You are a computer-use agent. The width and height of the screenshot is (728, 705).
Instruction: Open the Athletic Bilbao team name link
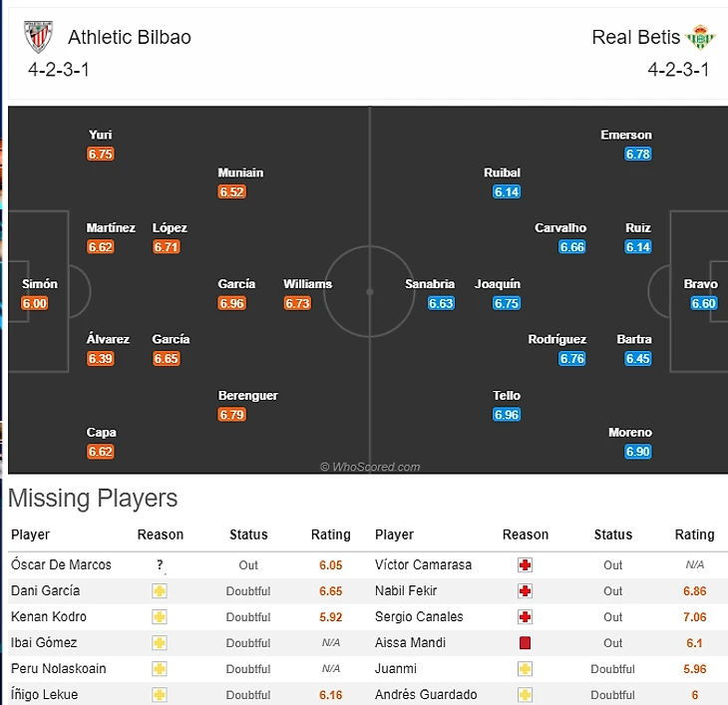[x=130, y=38]
